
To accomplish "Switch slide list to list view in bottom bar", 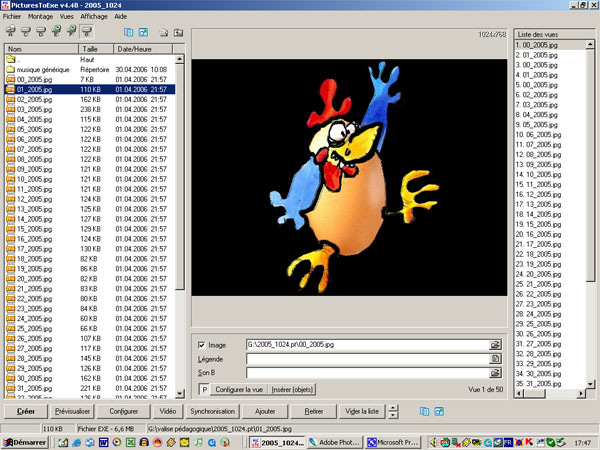I will [x=424, y=411].
